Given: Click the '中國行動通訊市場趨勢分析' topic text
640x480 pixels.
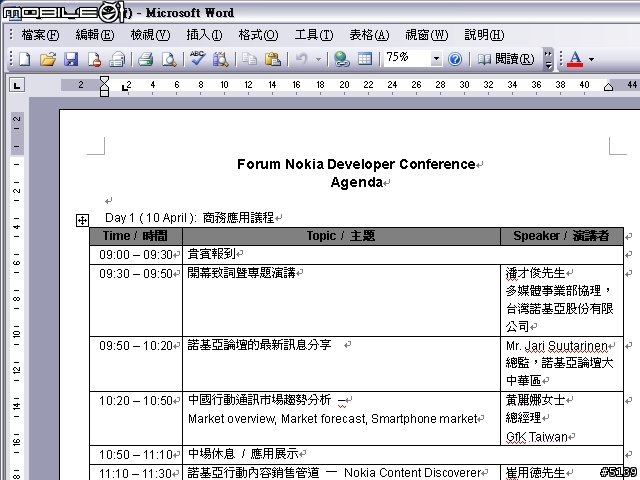Looking at the screenshot, I should (259, 400).
